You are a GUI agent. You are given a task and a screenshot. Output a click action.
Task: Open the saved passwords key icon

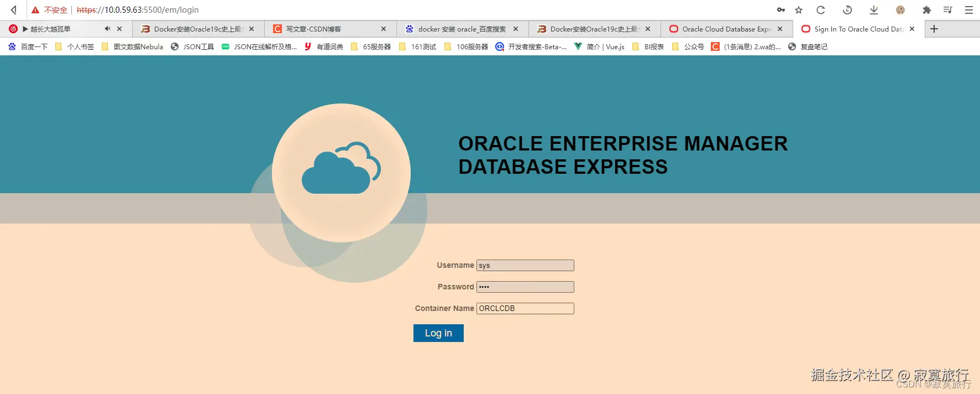click(781, 10)
